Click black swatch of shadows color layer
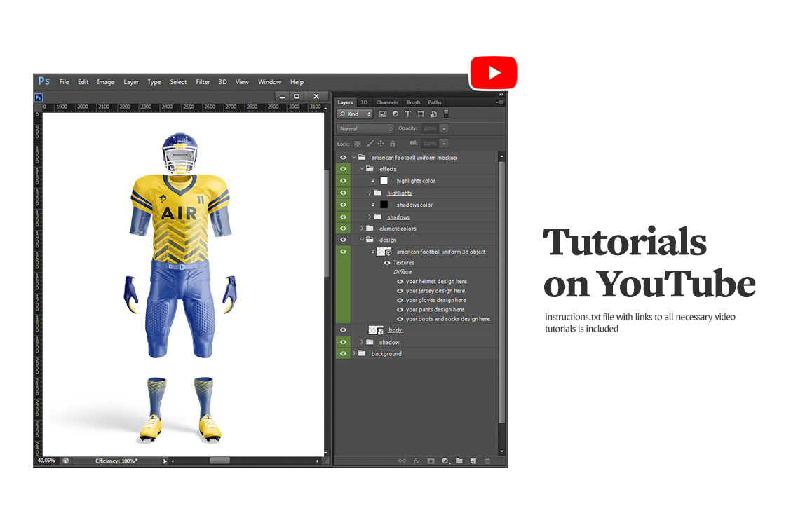Image resolution: width=798 pixels, height=532 pixels. pos(384,205)
